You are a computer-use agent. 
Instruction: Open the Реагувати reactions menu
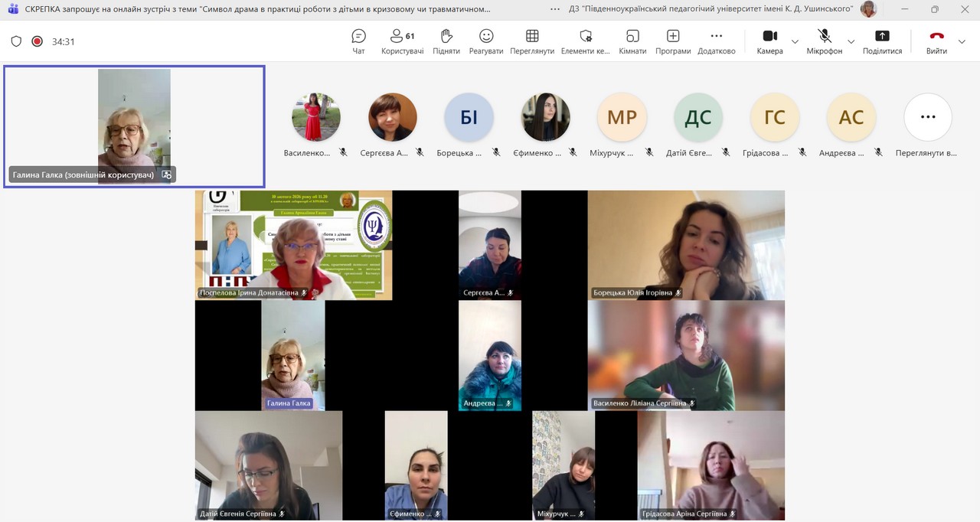pyautogui.click(x=486, y=41)
